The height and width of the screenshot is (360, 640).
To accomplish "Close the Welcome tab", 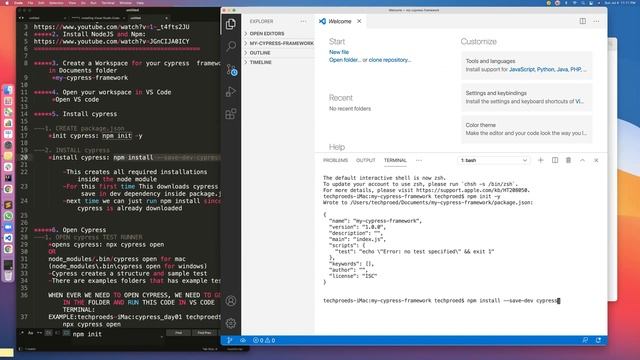I will pos(359,21).
